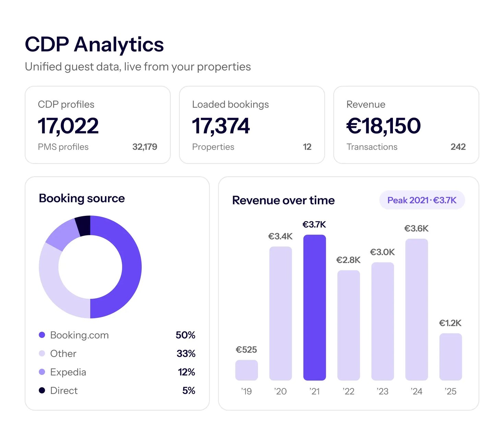Click the '24 revenue bar
The image size is (504, 443).
(417, 309)
